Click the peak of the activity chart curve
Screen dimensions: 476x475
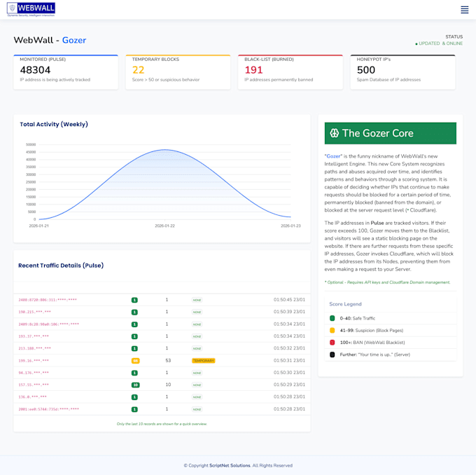tap(164, 149)
